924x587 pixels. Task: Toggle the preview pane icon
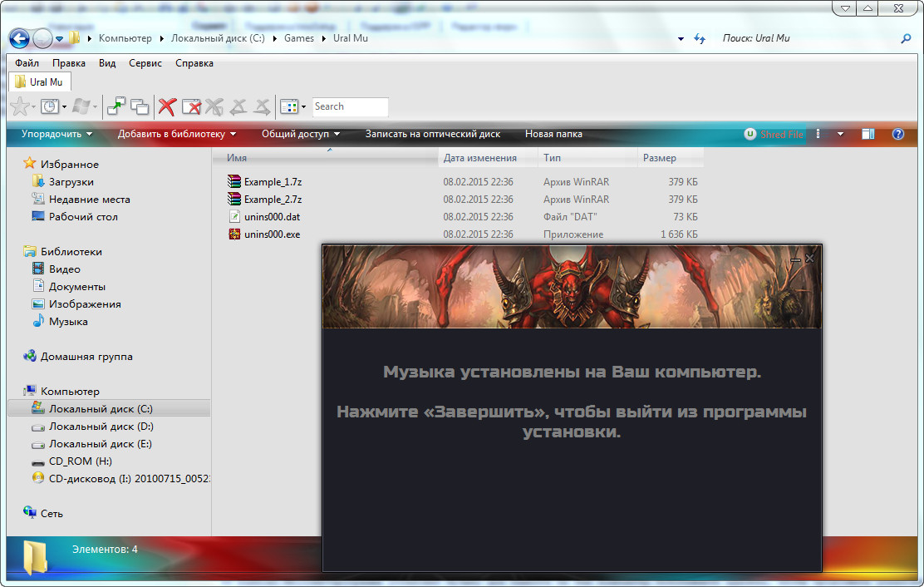(x=868, y=135)
